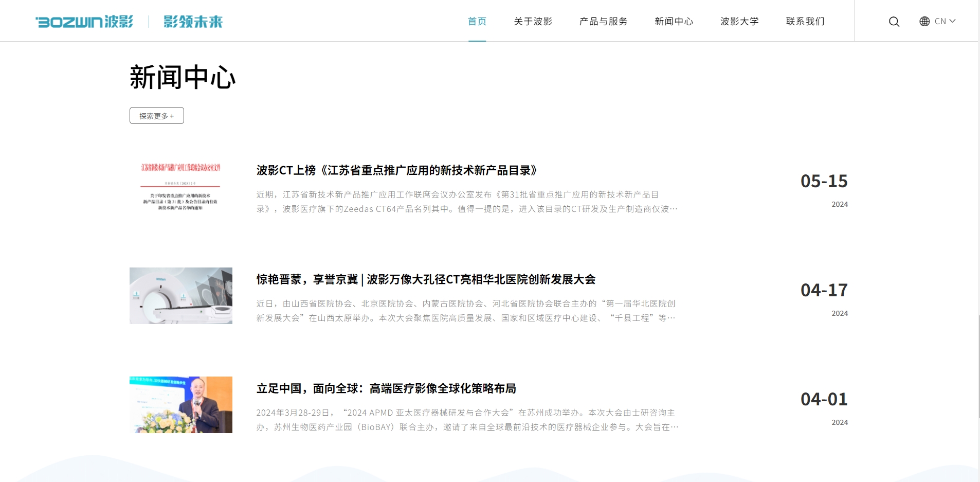The height and width of the screenshot is (482, 980).
Task: Click the 04-17 date label
Action: click(x=824, y=290)
